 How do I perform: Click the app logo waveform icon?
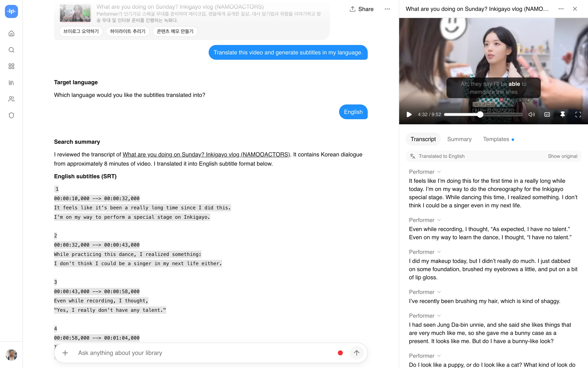tap(11, 11)
